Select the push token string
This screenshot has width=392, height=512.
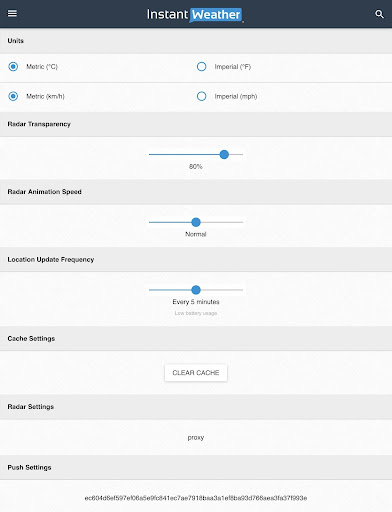pos(196,498)
